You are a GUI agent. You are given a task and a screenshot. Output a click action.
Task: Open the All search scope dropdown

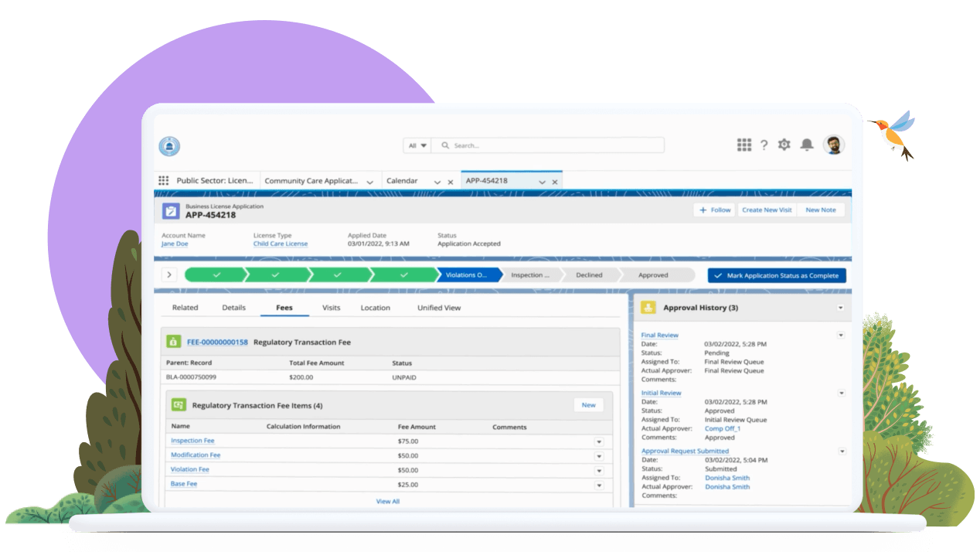[x=417, y=145]
